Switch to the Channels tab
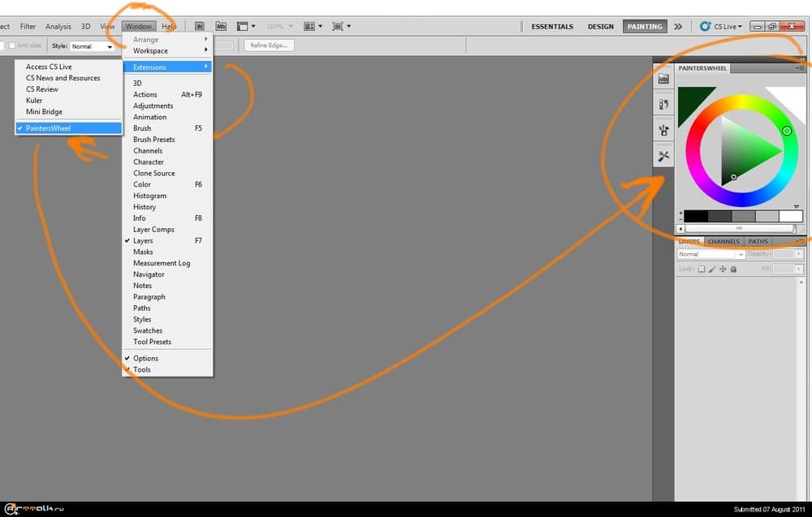Screen dimensions: 812x517 pos(723,242)
